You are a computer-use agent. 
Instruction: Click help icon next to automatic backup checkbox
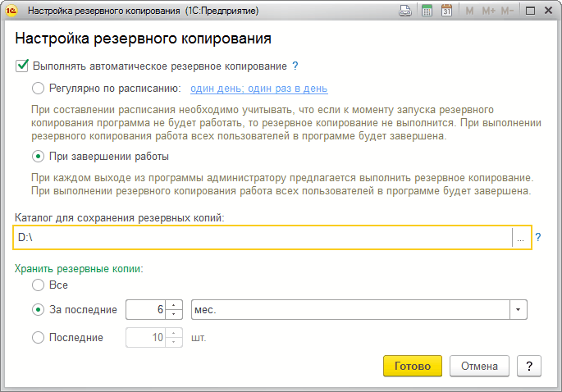(295, 66)
